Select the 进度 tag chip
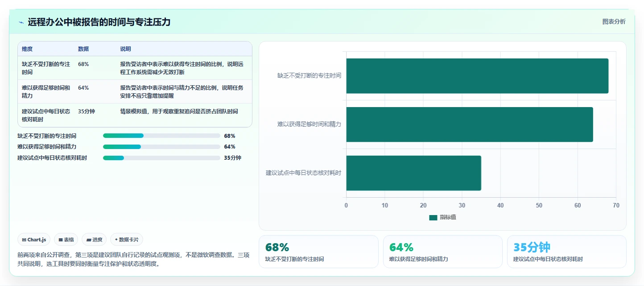 pyautogui.click(x=94, y=240)
